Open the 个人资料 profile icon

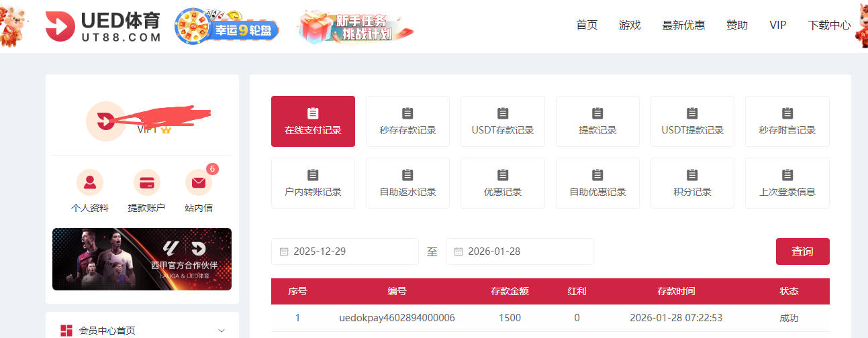[90, 182]
